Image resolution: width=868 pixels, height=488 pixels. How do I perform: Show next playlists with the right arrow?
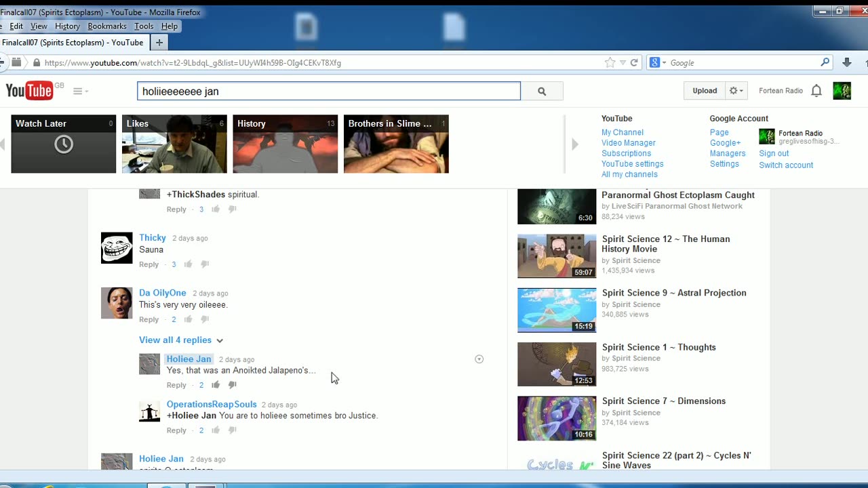[575, 144]
